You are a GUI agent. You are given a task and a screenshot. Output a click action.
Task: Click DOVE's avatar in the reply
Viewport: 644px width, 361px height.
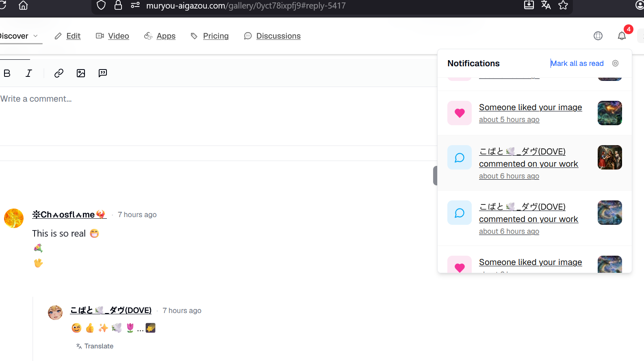point(55,313)
